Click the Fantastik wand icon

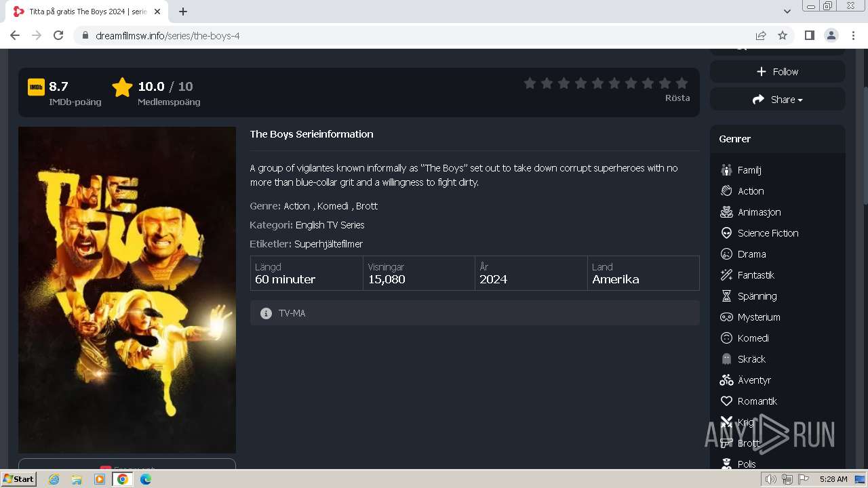[726, 275]
